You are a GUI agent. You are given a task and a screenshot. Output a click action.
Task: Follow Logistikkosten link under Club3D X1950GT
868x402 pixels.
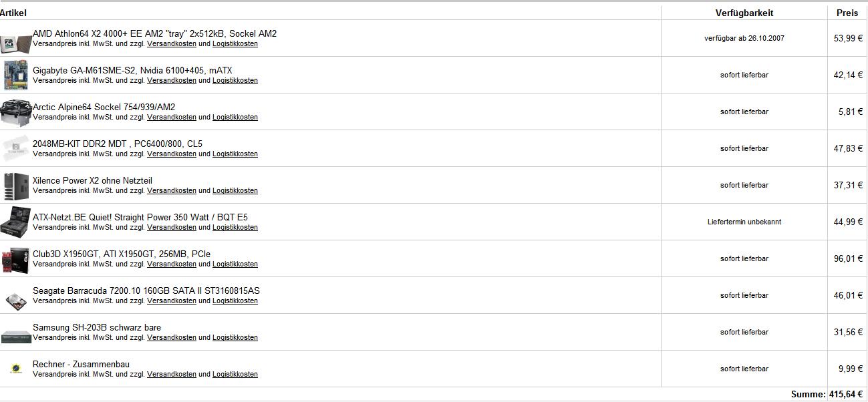click(x=235, y=264)
